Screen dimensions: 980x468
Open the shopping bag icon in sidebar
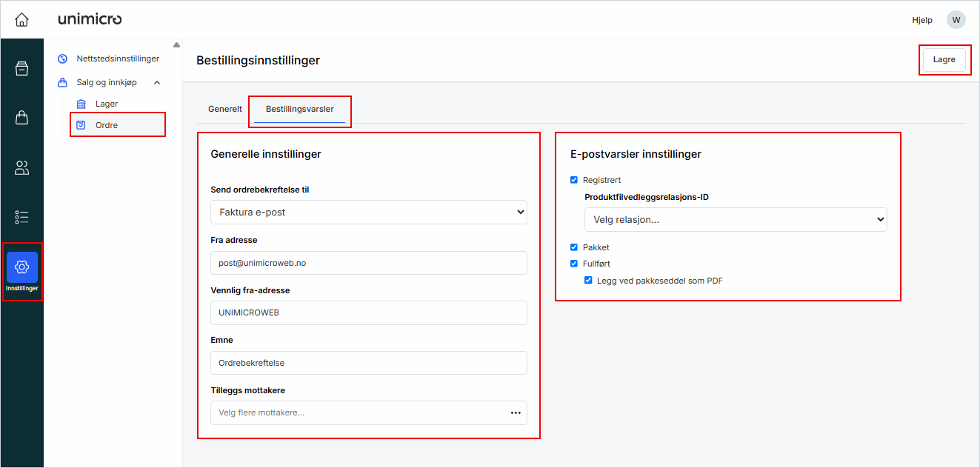21,118
